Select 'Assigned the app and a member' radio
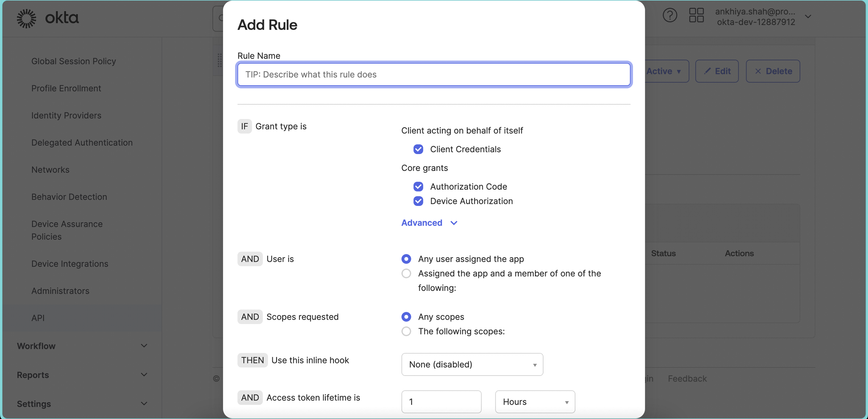 pyautogui.click(x=406, y=273)
